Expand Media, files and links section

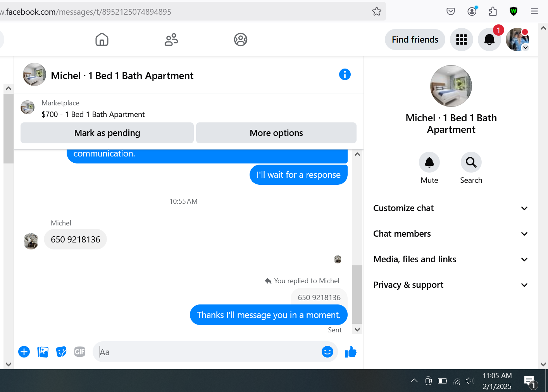(x=451, y=259)
